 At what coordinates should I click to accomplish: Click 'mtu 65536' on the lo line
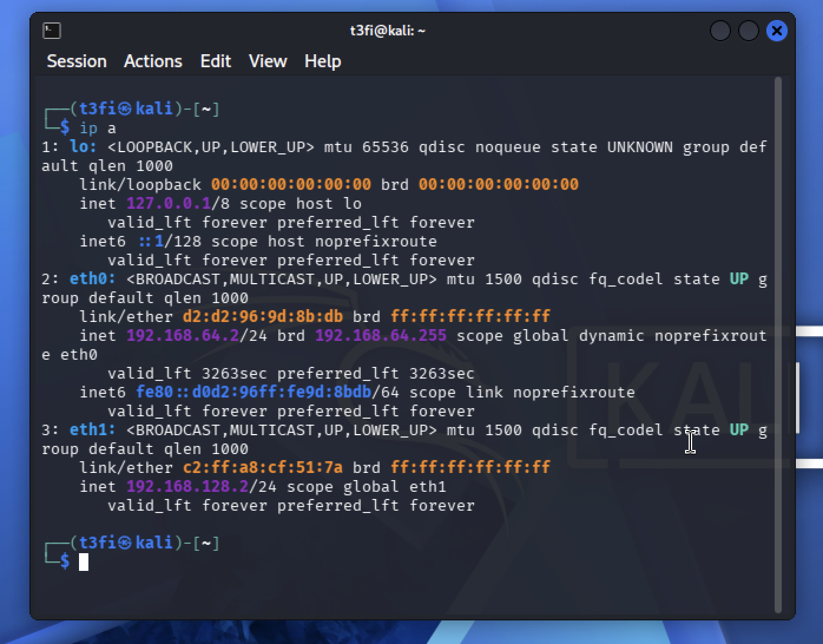click(x=367, y=147)
